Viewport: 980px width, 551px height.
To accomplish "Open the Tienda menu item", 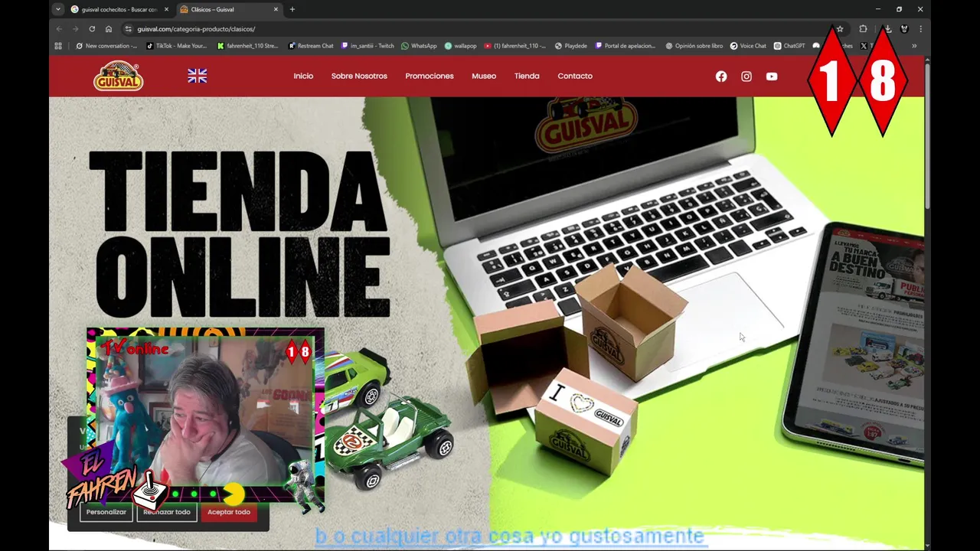I will pos(527,76).
